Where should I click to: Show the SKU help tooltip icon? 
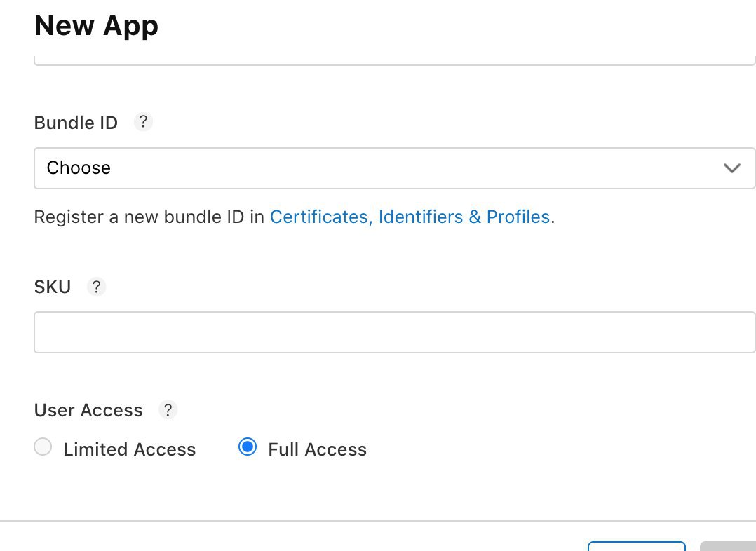coord(97,286)
